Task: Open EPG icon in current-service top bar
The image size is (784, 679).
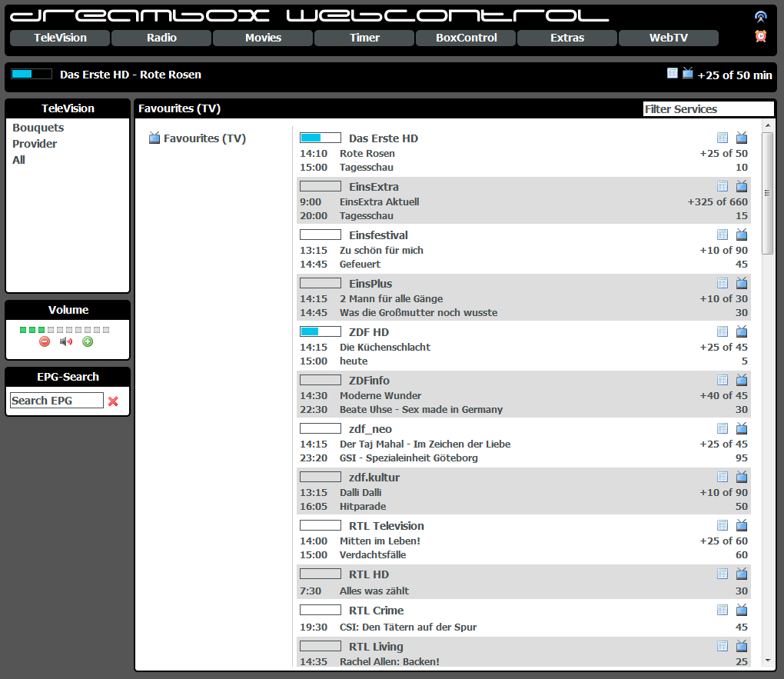Action: pos(673,74)
